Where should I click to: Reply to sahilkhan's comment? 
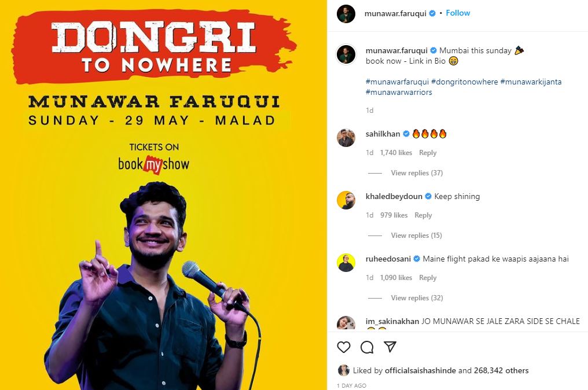(x=428, y=153)
